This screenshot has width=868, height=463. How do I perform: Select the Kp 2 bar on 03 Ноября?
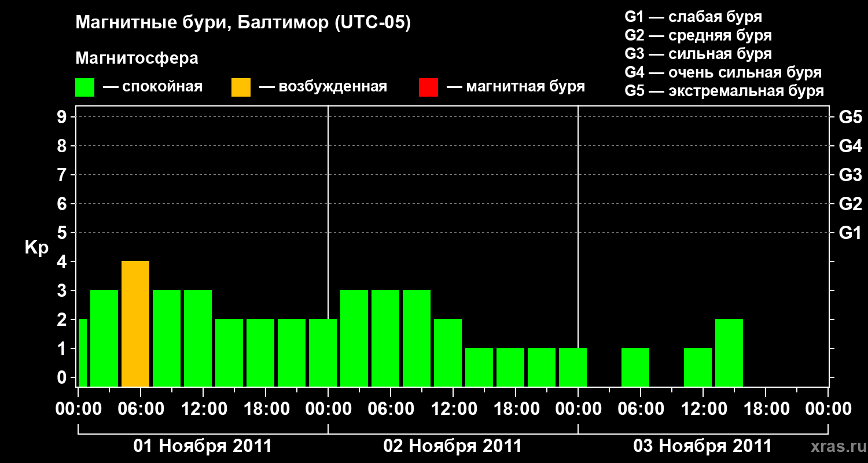729,352
